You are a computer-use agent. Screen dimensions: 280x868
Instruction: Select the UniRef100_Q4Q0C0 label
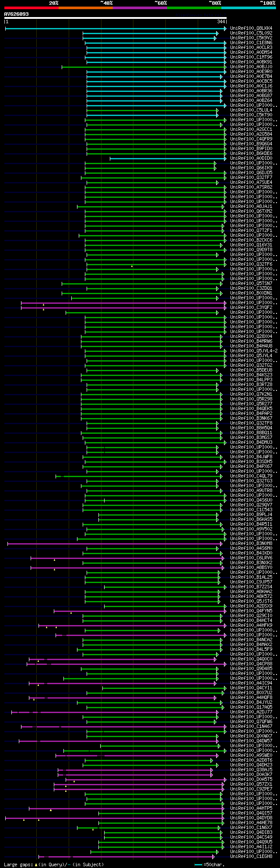point(251,659)
